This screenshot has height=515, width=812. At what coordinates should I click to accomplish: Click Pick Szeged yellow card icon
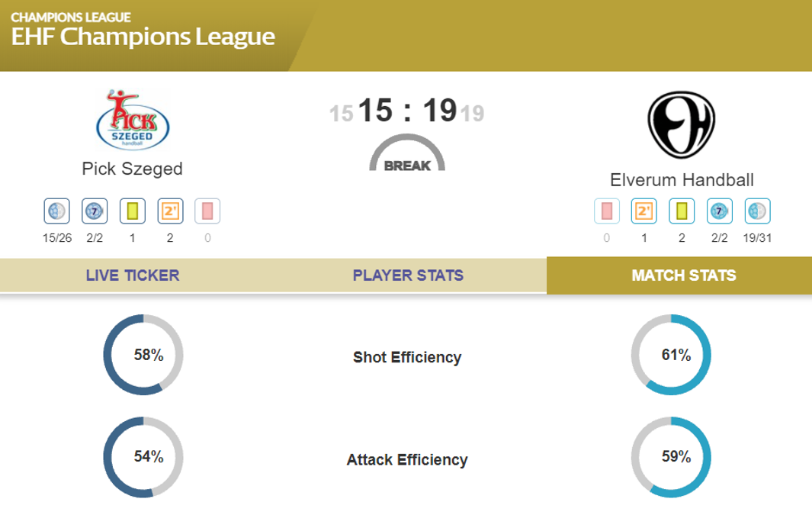tap(132, 211)
